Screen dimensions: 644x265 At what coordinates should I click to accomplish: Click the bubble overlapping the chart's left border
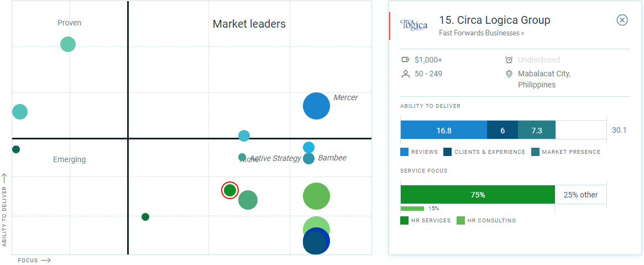click(x=19, y=111)
